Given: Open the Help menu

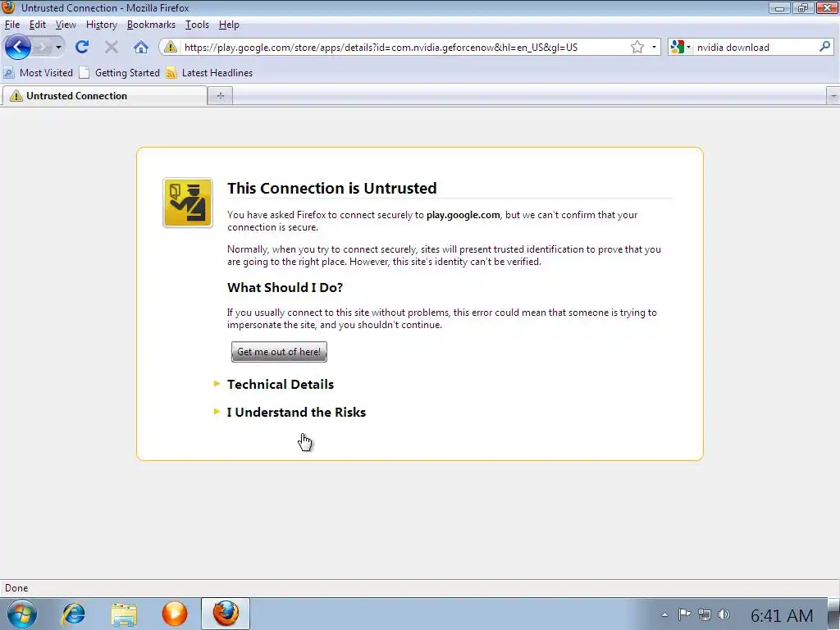Looking at the screenshot, I should (x=229, y=25).
